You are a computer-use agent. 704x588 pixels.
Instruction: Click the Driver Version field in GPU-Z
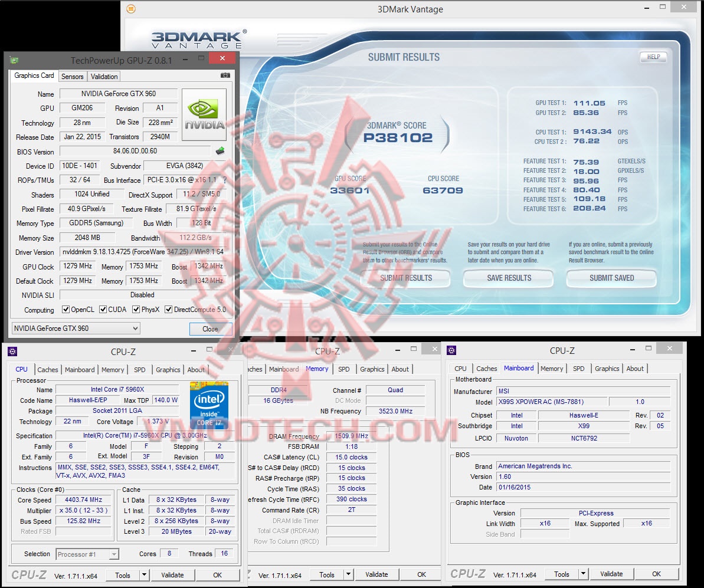point(143,252)
